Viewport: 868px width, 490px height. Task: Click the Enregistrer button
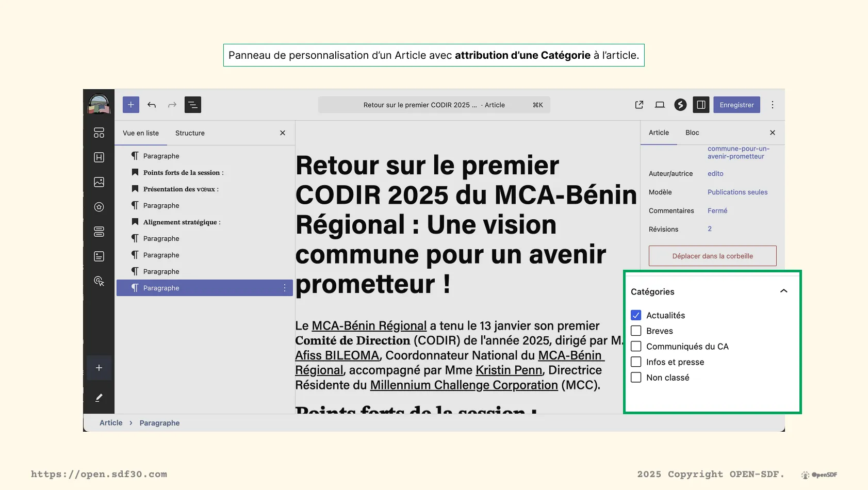[x=736, y=105]
